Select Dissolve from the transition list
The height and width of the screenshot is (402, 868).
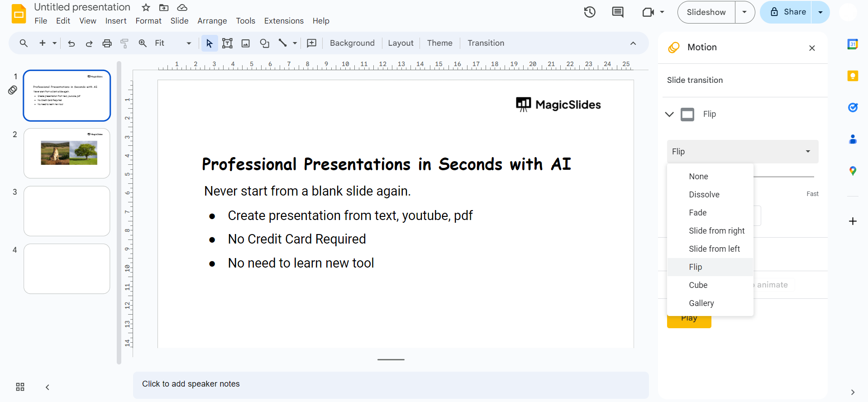click(704, 195)
